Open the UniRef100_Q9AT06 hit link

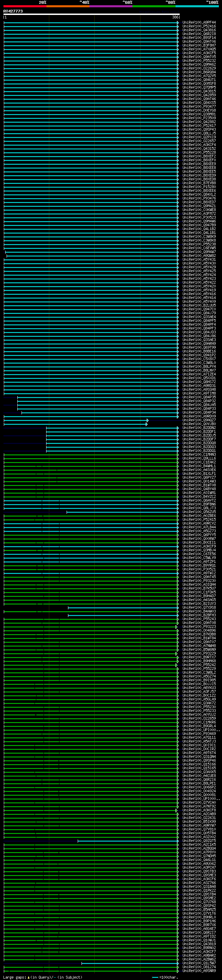point(199,41)
